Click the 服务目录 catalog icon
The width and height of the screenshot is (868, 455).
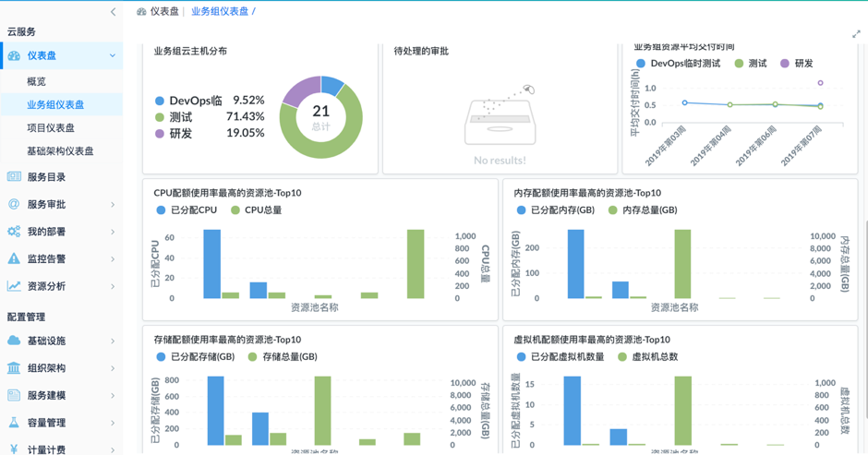(14, 176)
